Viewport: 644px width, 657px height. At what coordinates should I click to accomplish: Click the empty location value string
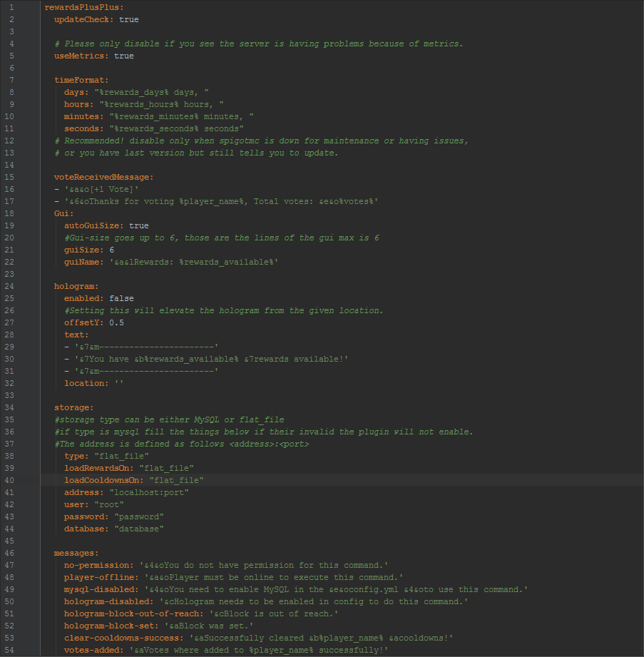click(119, 383)
